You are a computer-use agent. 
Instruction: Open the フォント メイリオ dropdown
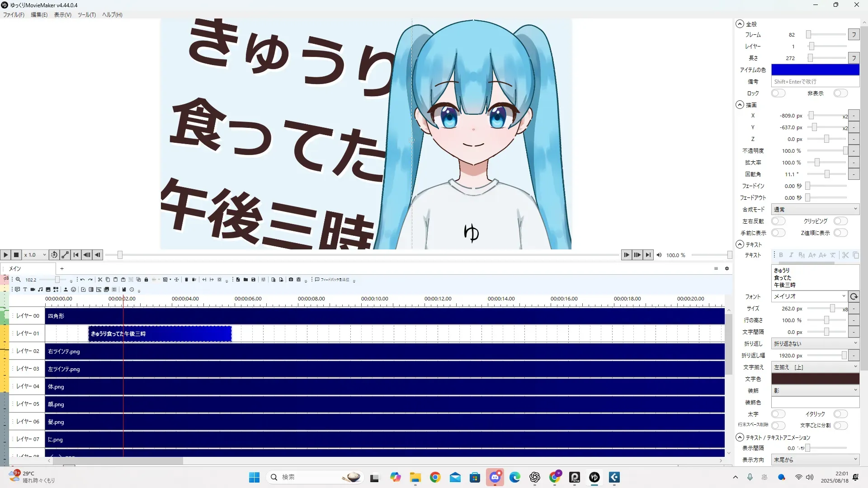tap(809, 296)
